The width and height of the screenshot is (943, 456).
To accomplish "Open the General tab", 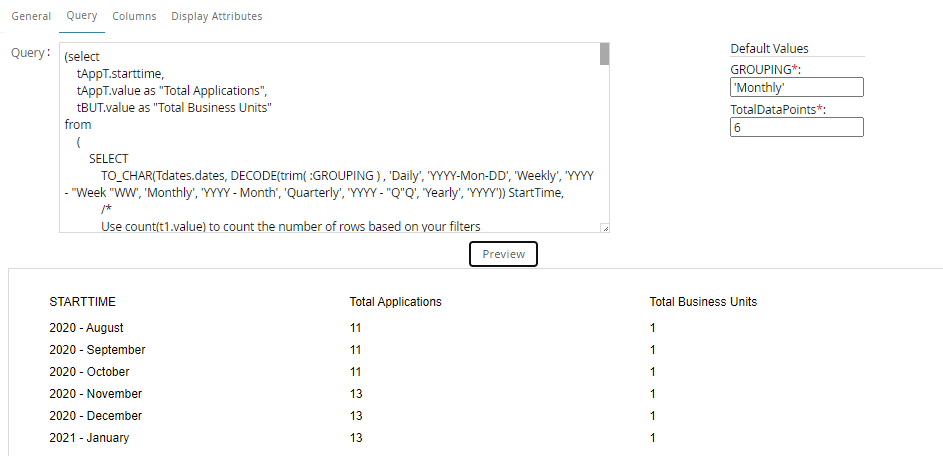I will pos(30,16).
